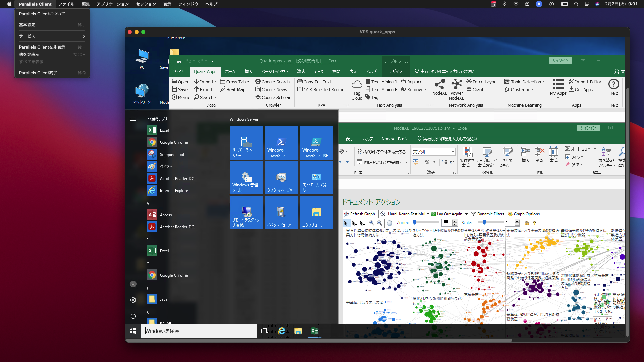Select Parallels Client終了 menu item
Image resolution: width=644 pixels, height=362 pixels.
tap(38, 73)
